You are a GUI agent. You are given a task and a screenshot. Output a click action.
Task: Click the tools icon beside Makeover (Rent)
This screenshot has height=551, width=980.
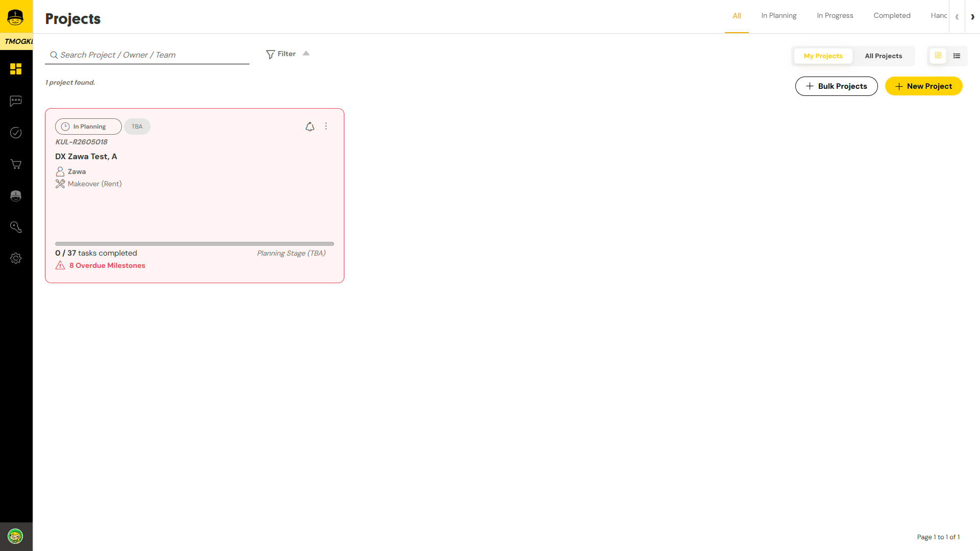coord(60,184)
